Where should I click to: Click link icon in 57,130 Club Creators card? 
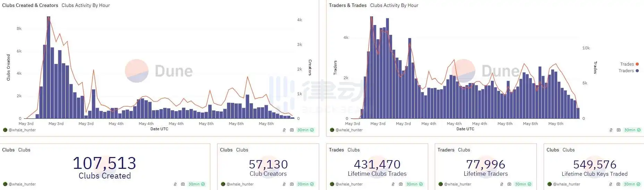(x=284, y=184)
